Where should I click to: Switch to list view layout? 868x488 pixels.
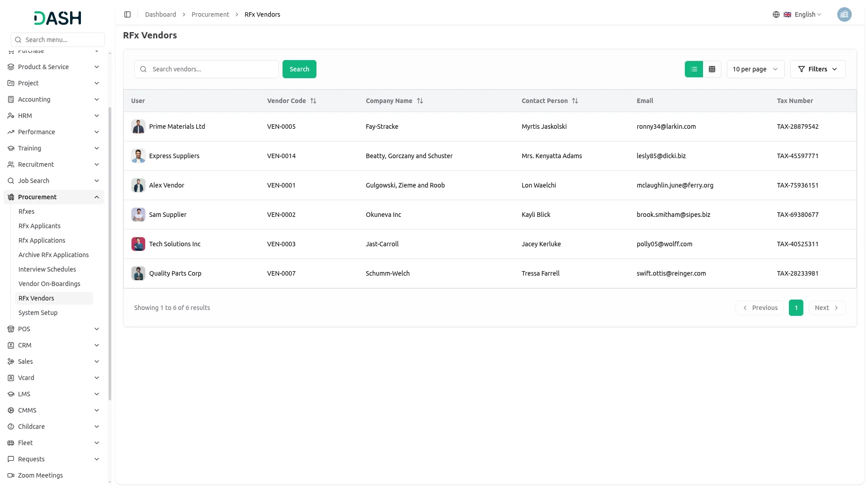694,69
